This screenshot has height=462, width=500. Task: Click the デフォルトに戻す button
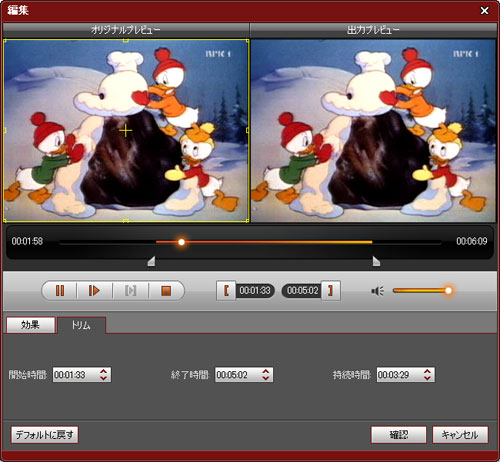tap(45, 435)
